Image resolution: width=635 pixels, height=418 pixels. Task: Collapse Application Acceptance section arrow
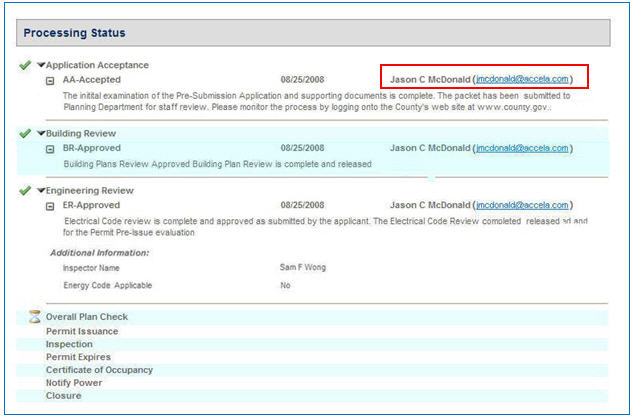click(x=41, y=65)
